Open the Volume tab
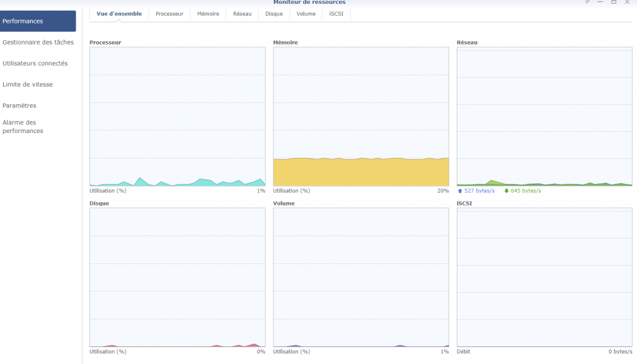Viewport: 637px width, 364px height. click(306, 13)
